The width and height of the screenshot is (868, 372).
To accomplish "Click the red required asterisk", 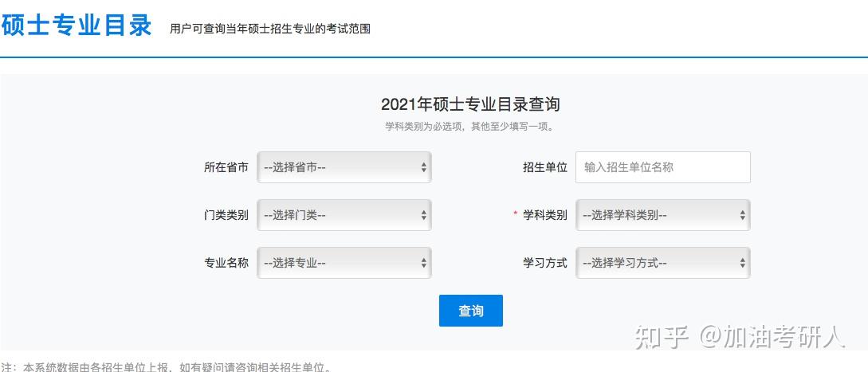I will click(516, 214).
